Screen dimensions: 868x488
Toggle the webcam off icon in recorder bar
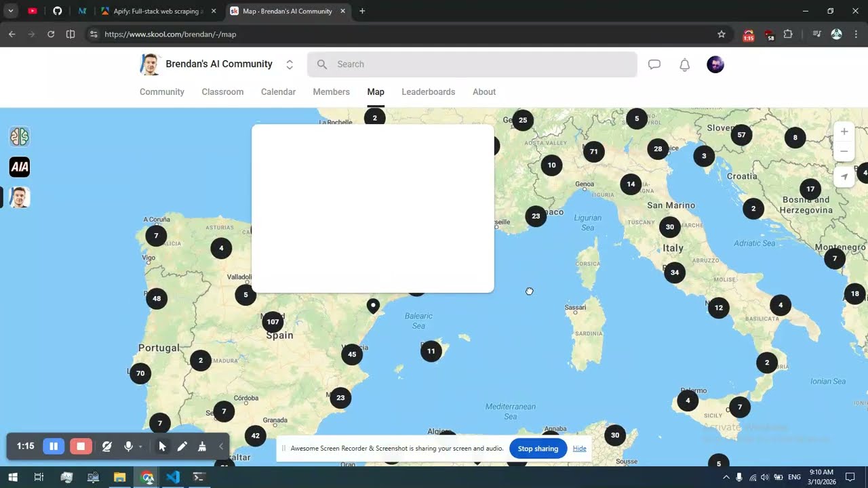(107, 446)
